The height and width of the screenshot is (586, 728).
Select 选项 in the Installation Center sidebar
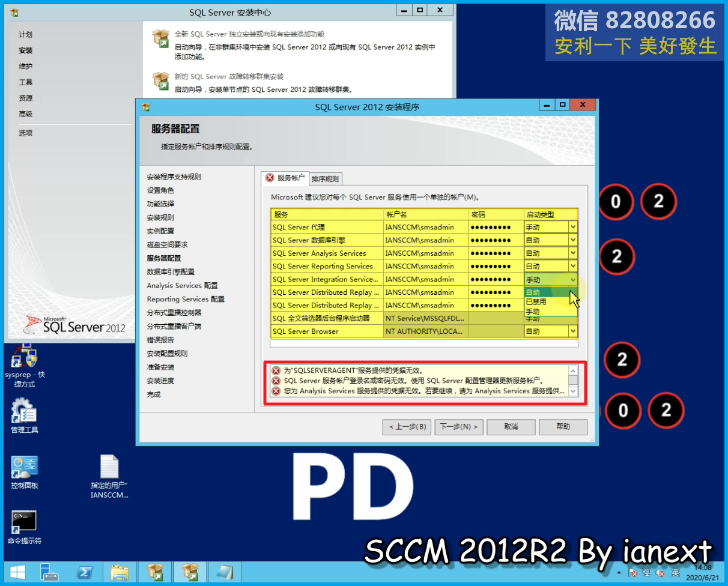(x=25, y=133)
